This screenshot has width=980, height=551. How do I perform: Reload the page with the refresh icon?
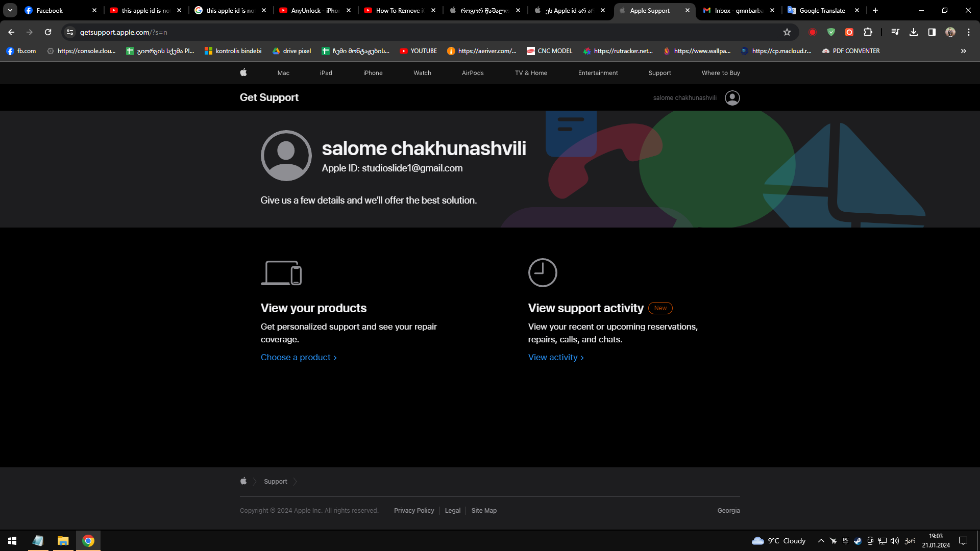point(48,32)
